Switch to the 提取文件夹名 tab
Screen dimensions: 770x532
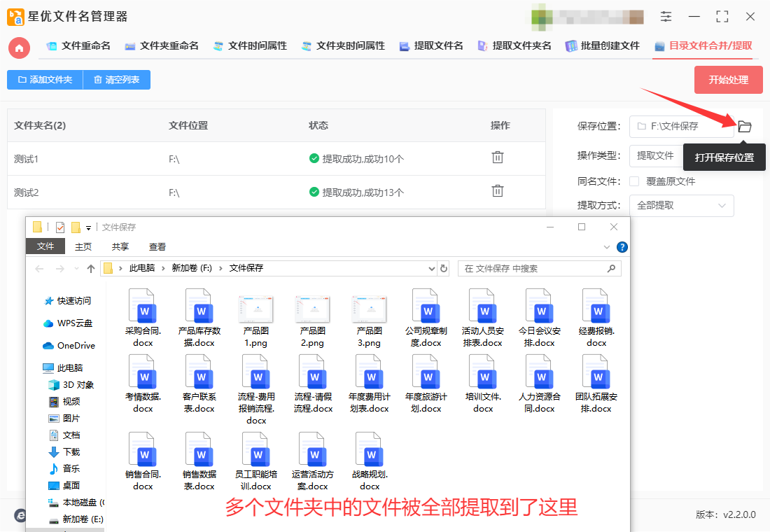pos(514,45)
